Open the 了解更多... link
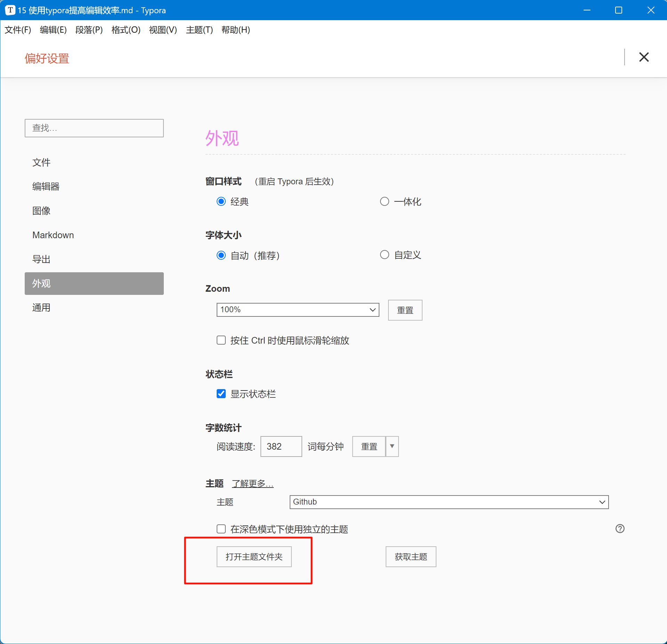The image size is (667, 644). click(x=252, y=483)
